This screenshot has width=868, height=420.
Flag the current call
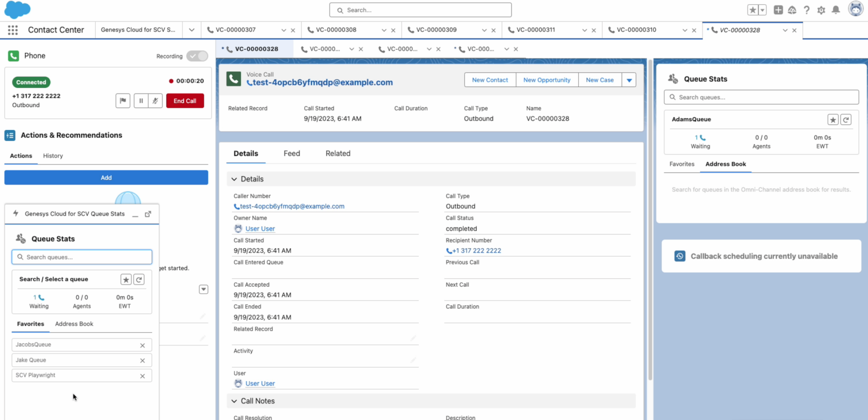coord(123,101)
